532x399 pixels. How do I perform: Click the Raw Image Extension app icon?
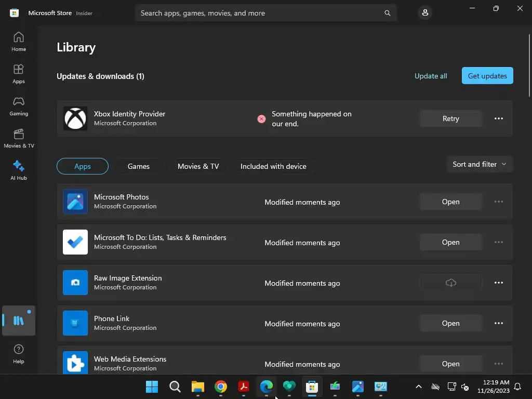(75, 283)
